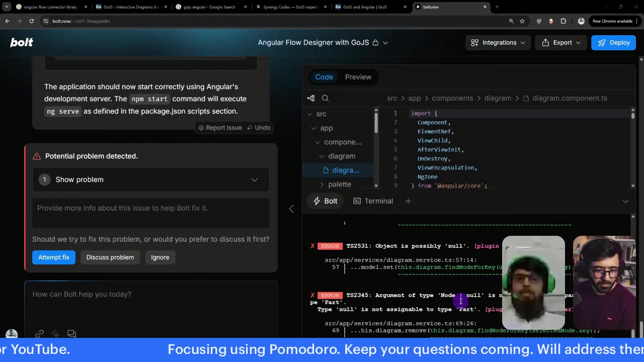
Task: Click the bolt.new address bar URL
Action: coord(81,21)
